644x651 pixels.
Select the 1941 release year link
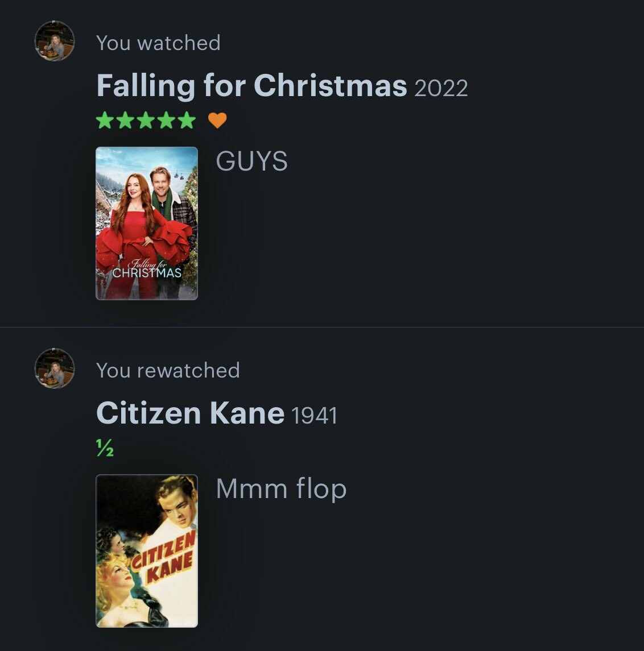[314, 416]
